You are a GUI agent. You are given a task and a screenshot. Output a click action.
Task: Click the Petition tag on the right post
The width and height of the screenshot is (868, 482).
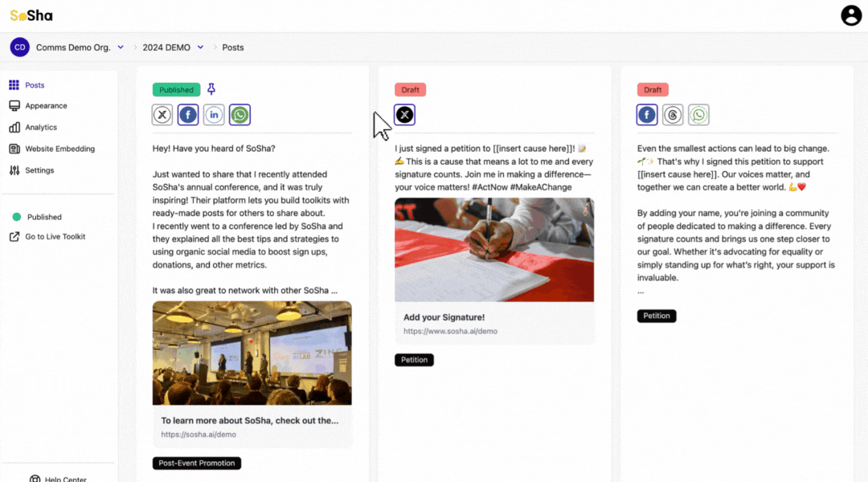(x=657, y=316)
